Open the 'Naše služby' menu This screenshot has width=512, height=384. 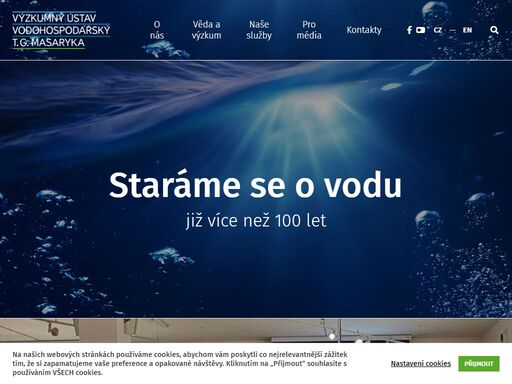coord(259,30)
